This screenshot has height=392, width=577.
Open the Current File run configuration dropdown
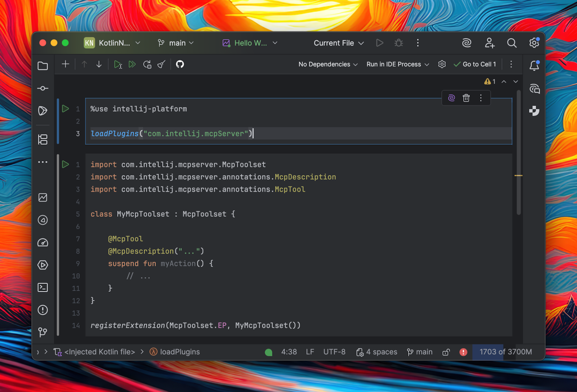pyautogui.click(x=338, y=43)
